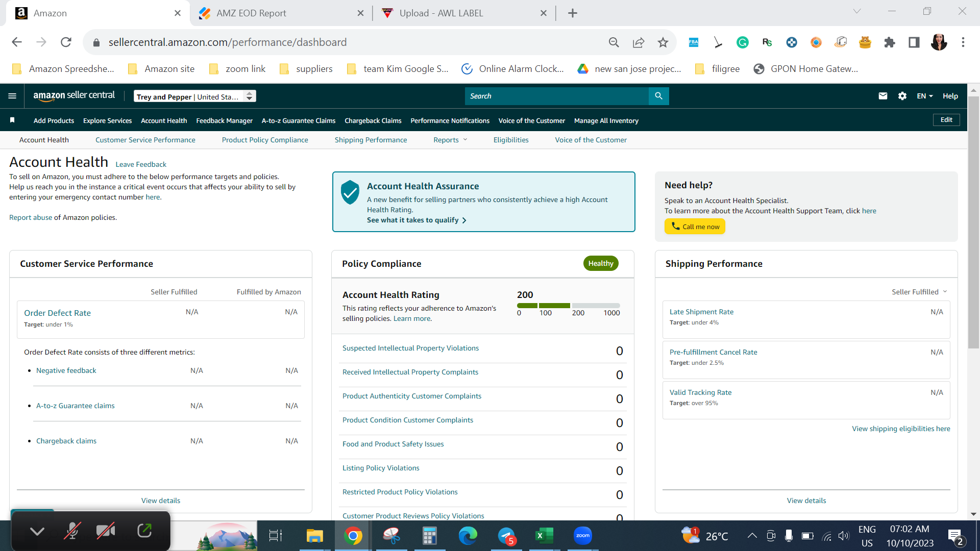Open the Trey and Pepper store selector

pos(195,96)
